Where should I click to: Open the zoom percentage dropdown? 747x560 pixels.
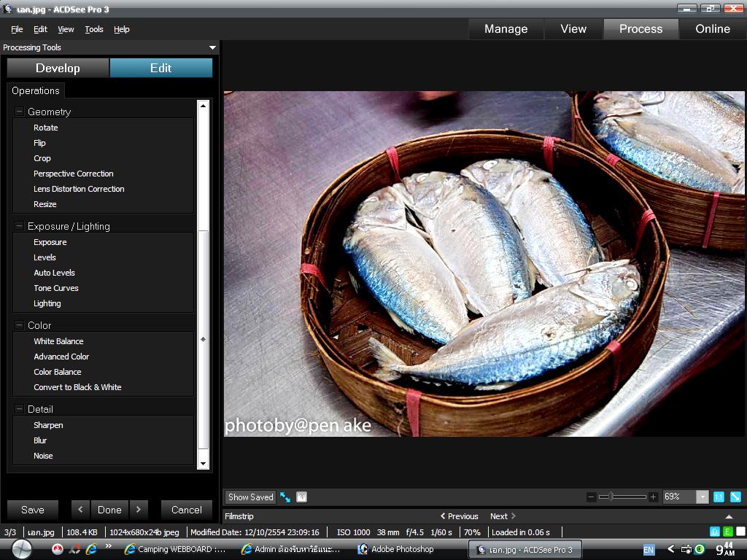pyautogui.click(x=702, y=497)
